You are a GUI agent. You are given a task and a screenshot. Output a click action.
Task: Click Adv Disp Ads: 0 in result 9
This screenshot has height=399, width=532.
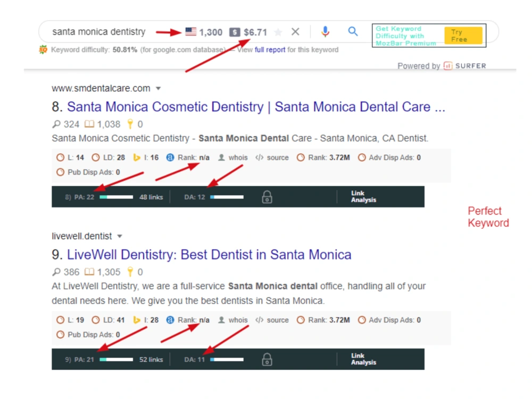pyautogui.click(x=389, y=320)
